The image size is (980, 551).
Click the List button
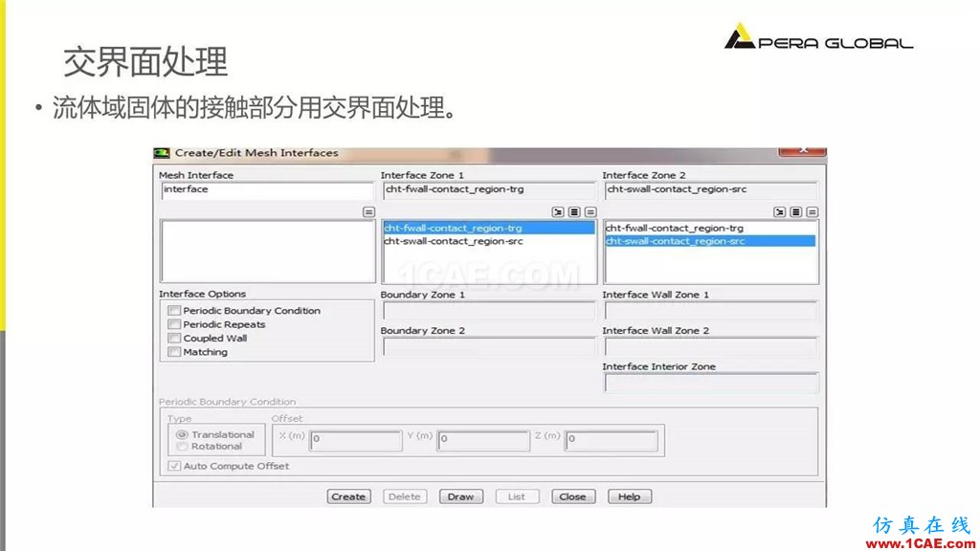tap(517, 496)
